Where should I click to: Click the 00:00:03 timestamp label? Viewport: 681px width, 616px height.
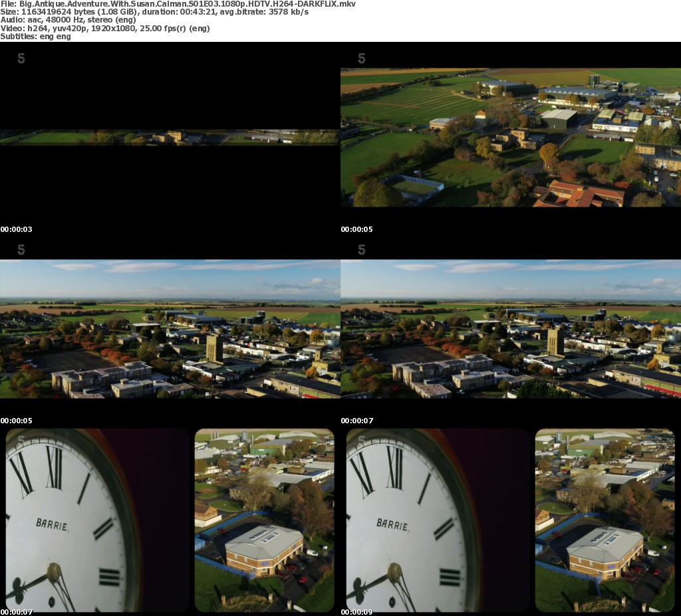click(x=17, y=229)
